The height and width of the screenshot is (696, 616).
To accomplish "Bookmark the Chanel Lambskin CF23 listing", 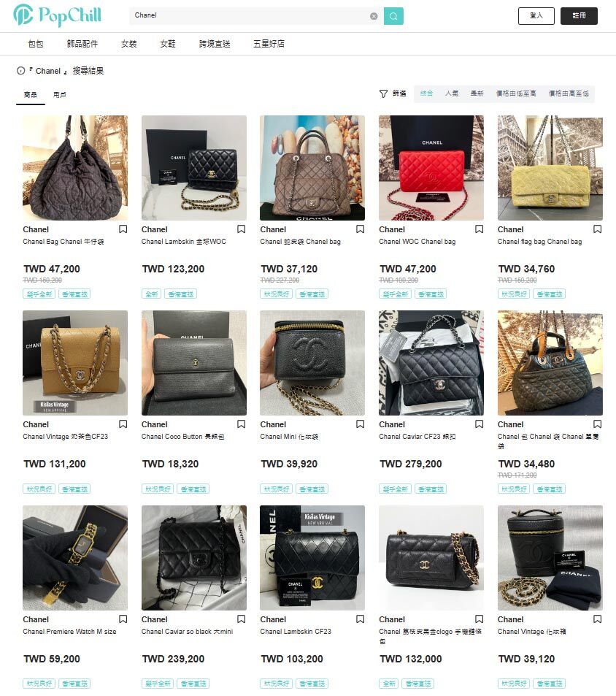I will coord(360,619).
